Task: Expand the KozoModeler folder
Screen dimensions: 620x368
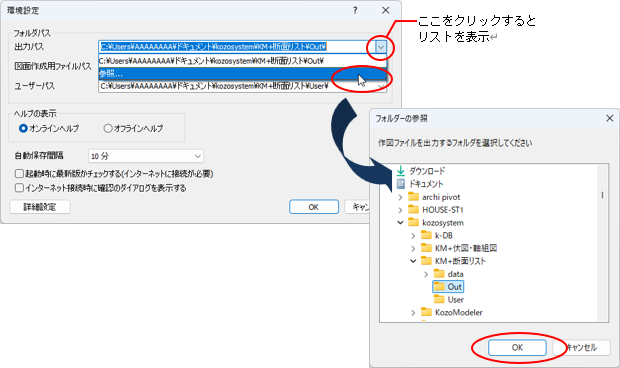Action: pyautogui.click(x=413, y=313)
